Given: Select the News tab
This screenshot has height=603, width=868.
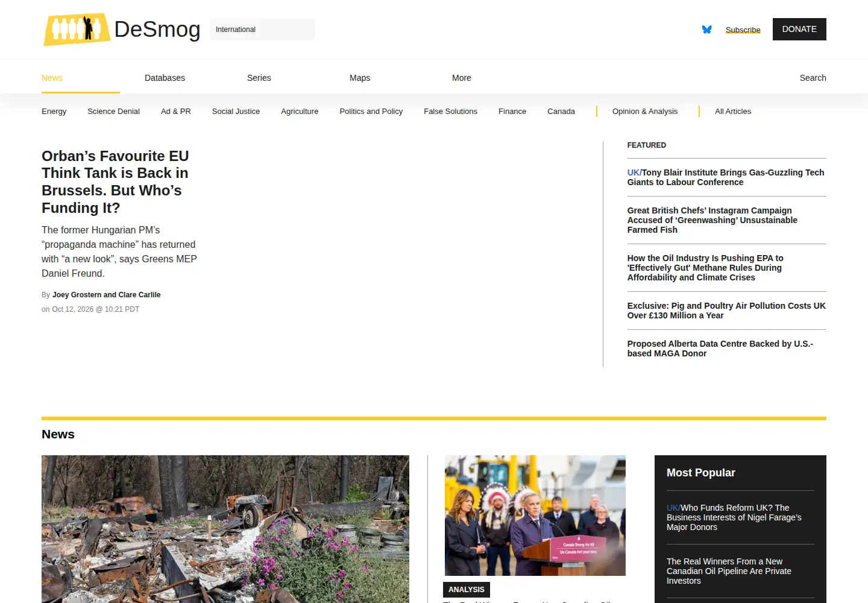Looking at the screenshot, I should coord(52,78).
